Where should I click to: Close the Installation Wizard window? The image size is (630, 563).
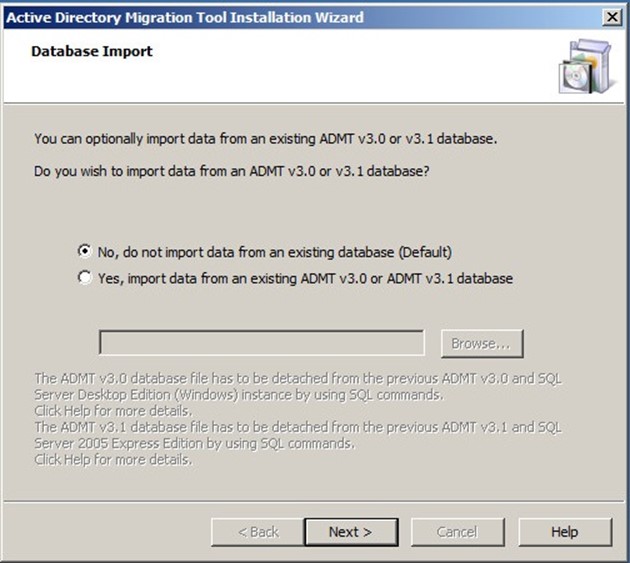tap(612, 17)
